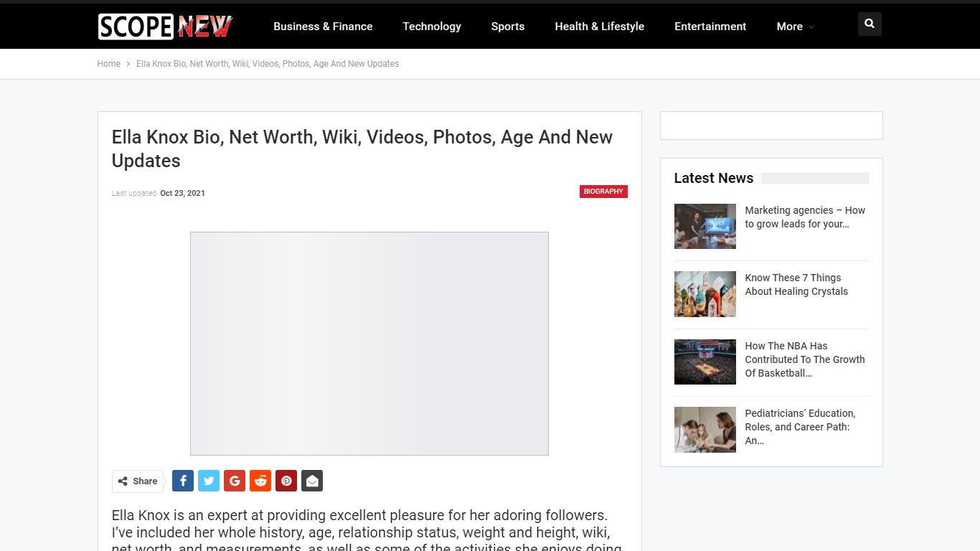Expand the More menu dropdown
The width and height of the screenshot is (980, 551).
[795, 27]
